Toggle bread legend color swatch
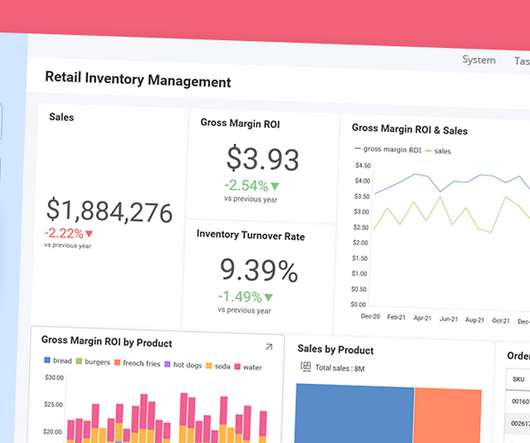The height and width of the screenshot is (443, 530). (x=47, y=360)
